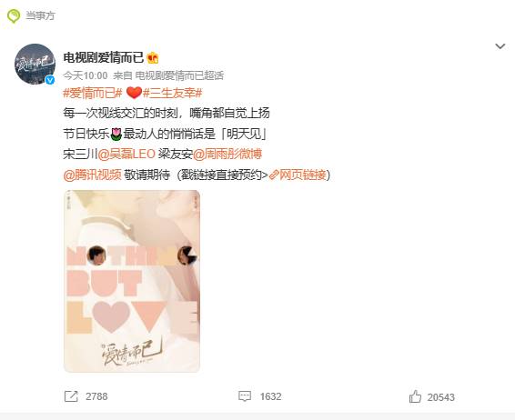Viewport: 515px width, 420px height.
Task: Open the #三生友幸# hashtag topic
Action: coord(173,94)
